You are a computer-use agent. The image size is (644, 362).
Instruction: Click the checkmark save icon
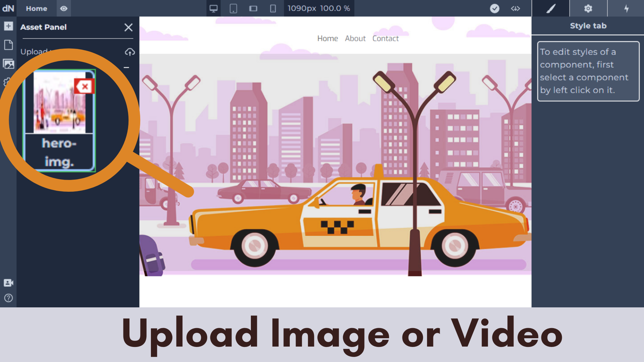tap(494, 8)
